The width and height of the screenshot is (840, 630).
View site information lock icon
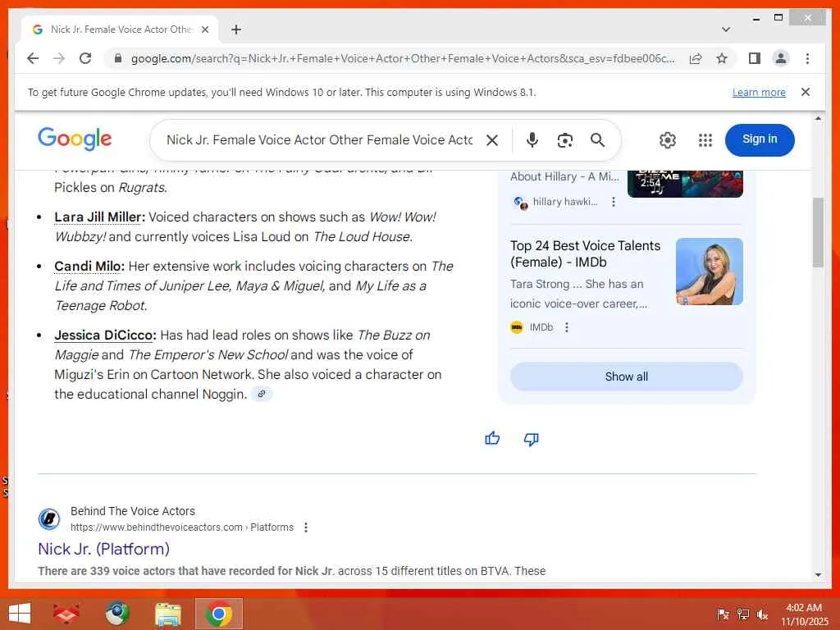coord(118,58)
